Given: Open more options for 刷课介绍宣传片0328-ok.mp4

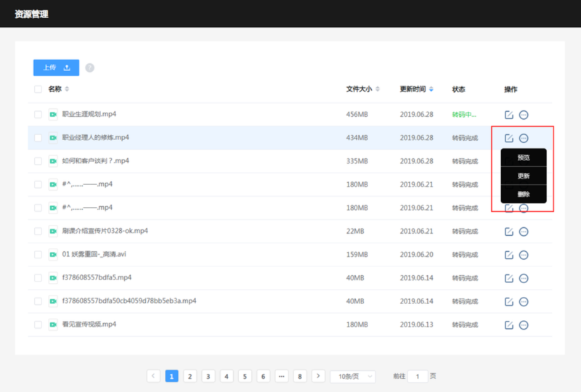Looking at the screenshot, I should tap(524, 232).
